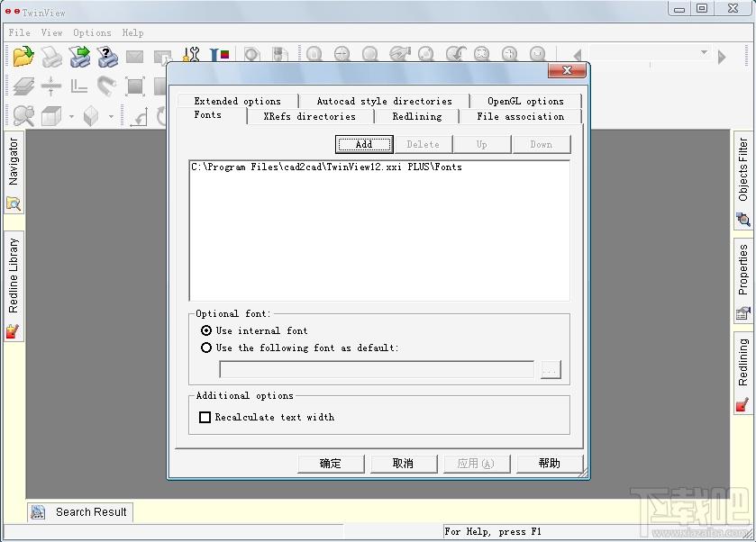Switch to the XRefs directories tab
This screenshot has width=756, height=542.
[310, 116]
